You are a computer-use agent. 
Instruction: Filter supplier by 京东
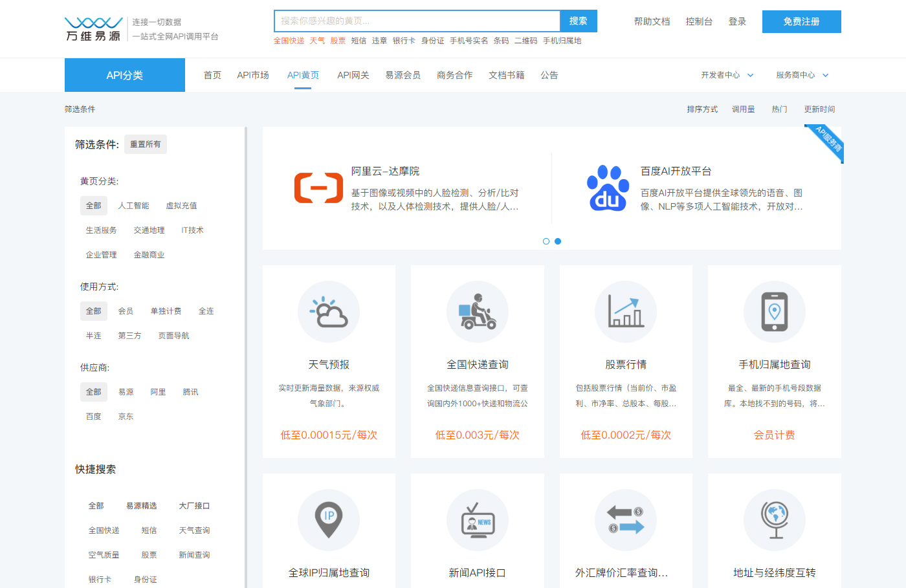tap(126, 417)
